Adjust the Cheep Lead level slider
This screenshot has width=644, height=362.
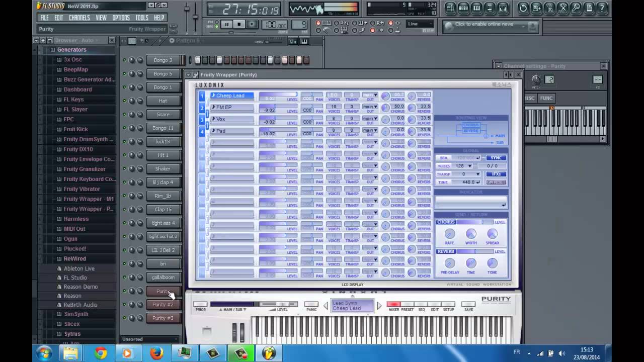pos(278,95)
